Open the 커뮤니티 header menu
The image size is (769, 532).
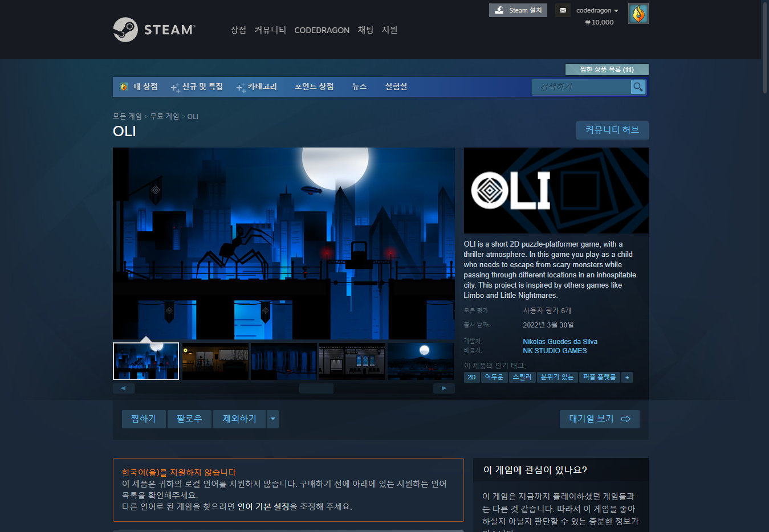(x=270, y=30)
